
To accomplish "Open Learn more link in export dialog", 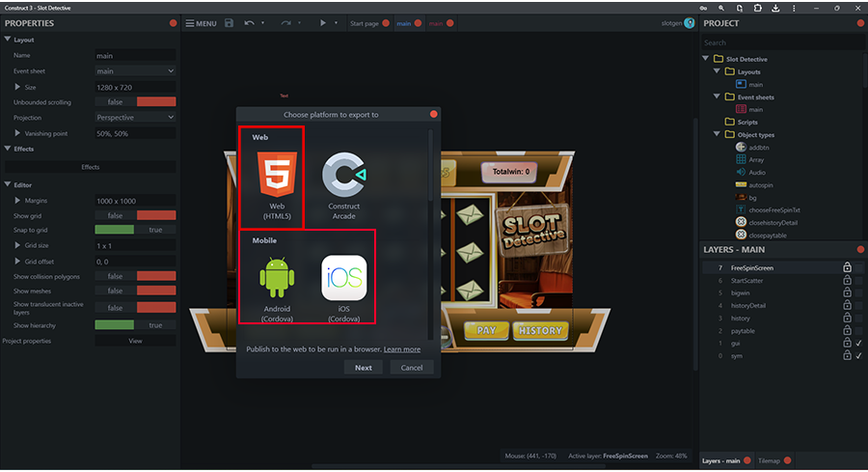I will click(402, 349).
